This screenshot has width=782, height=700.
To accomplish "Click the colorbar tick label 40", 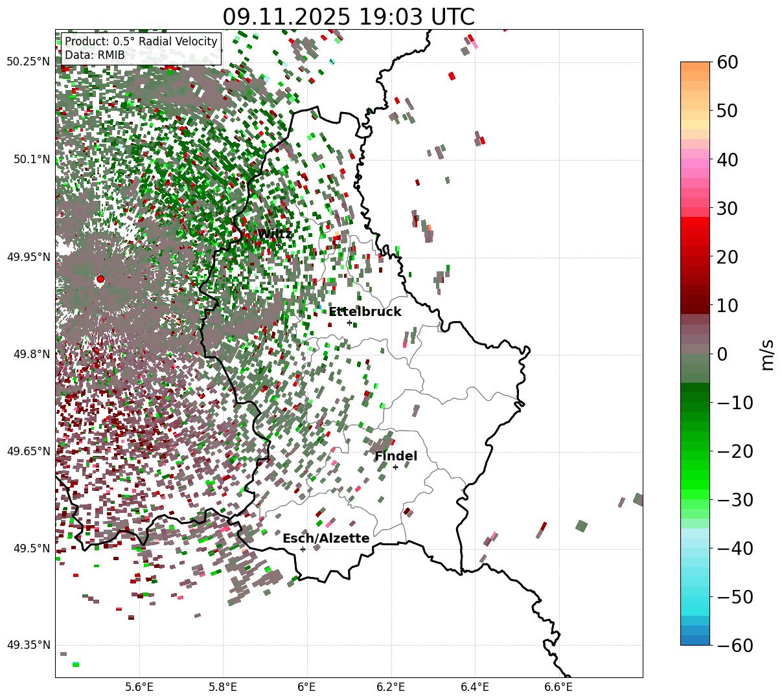I will 726,159.
